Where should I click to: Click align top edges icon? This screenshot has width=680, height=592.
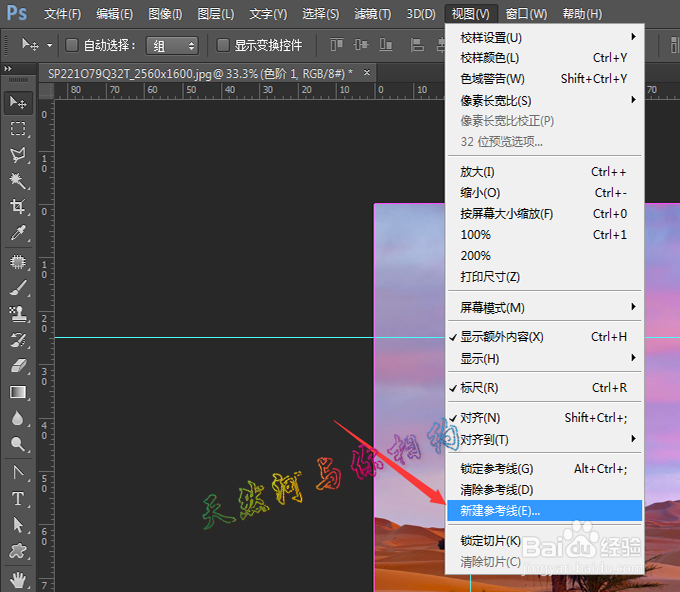[x=337, y=45]
